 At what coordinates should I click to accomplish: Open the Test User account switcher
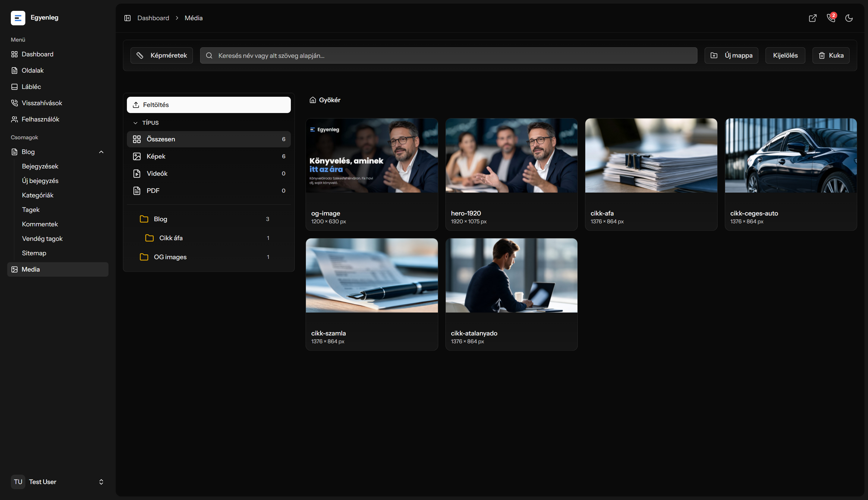[x=58, y=481]
